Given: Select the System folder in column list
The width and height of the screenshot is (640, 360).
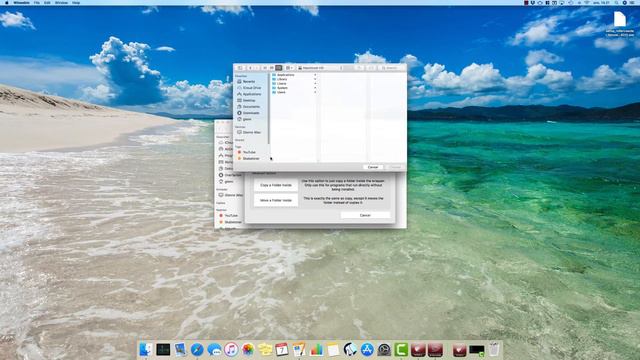Looking at the screenshot, I should click(282, 88).
